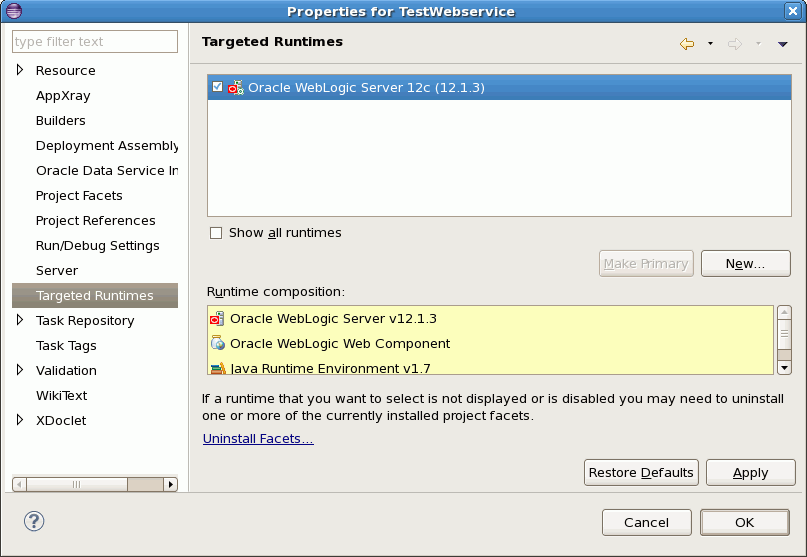The height and width of the screenshot is (557, 807).
Task: Click runtime composition scroll down arrow
Action: pos(784,368)
